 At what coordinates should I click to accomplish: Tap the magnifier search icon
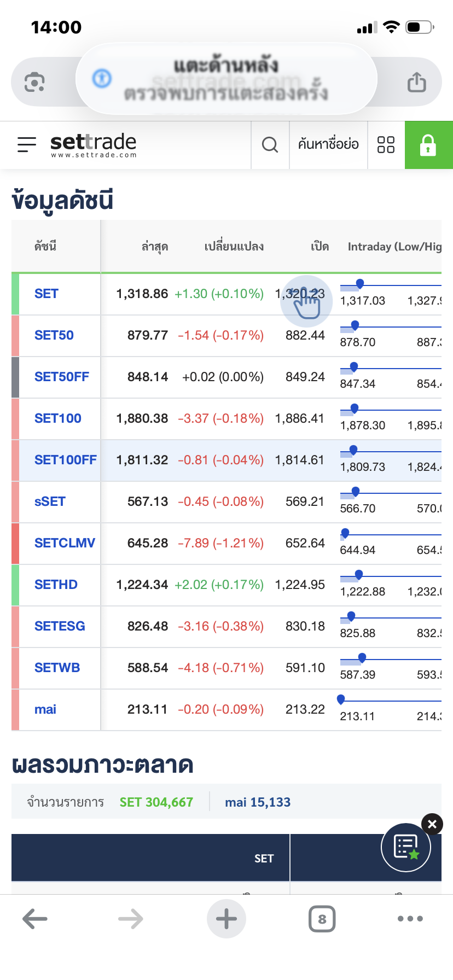[270, 145]
